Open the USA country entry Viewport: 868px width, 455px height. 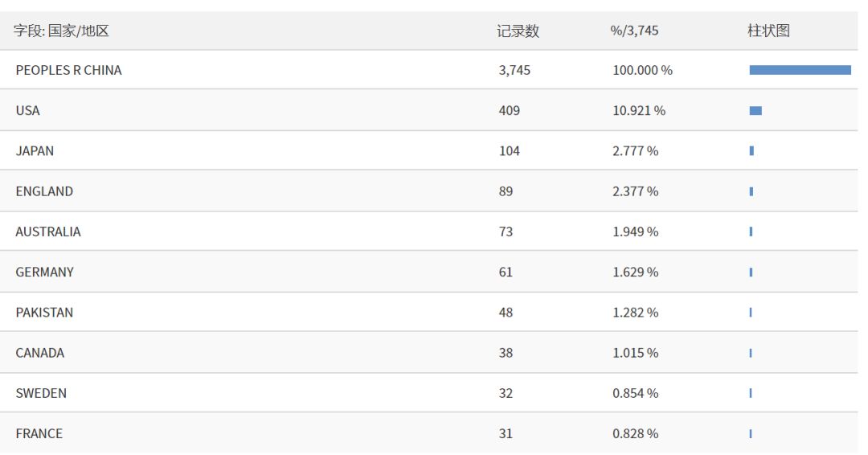(27, 111)
